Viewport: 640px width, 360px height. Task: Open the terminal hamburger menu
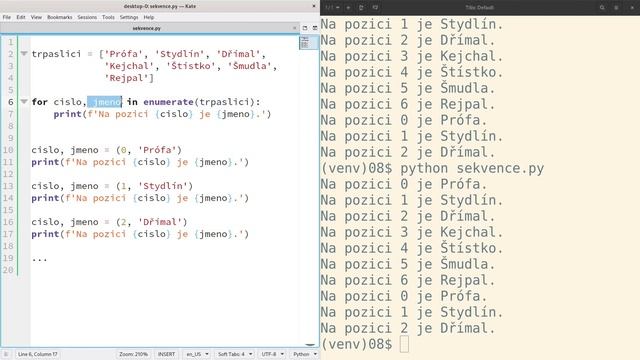point(616,7)
